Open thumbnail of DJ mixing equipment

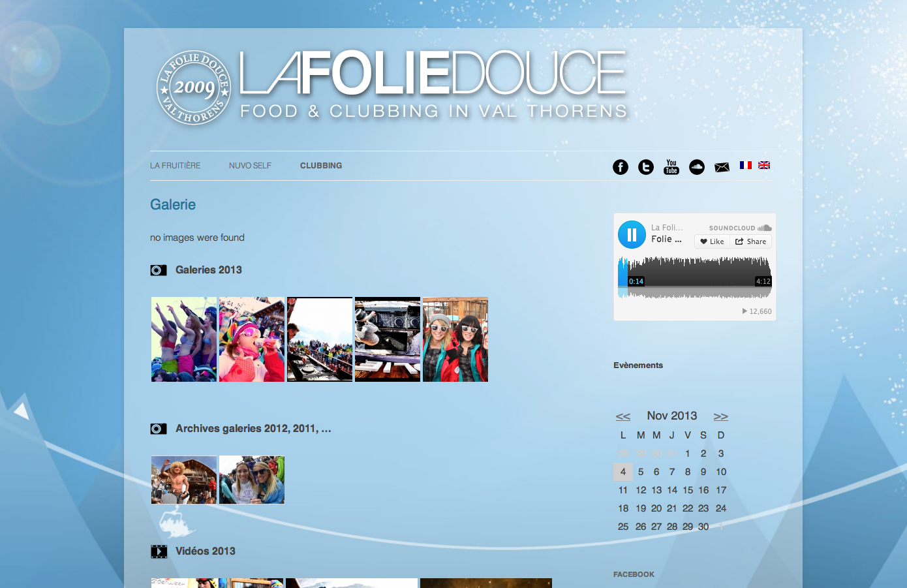pos(388,339)
